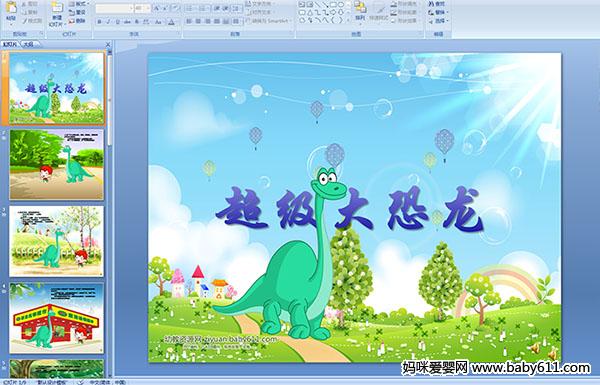Switch to the Outline pane tab
Image resolution: width=600 pixels, height=385 pixels.
pyautogui.click(x=27, y=44)
